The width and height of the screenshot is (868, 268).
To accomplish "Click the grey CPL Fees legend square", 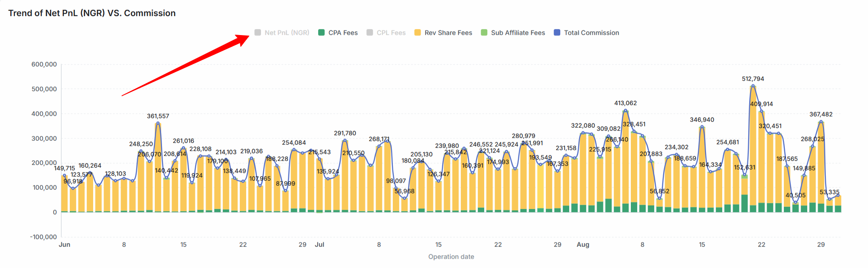I will (x=369, y=32).
